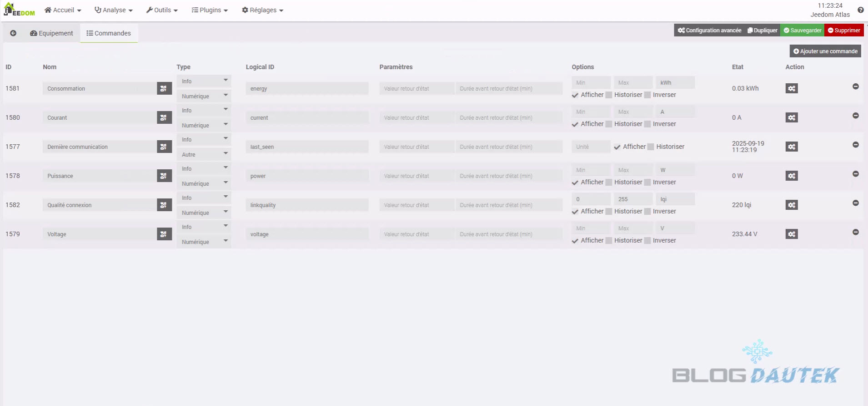The height and width of the screenshot is (406, 868).
Task: Open advanced settings gear for Puissance row
Action: [792, 176]
